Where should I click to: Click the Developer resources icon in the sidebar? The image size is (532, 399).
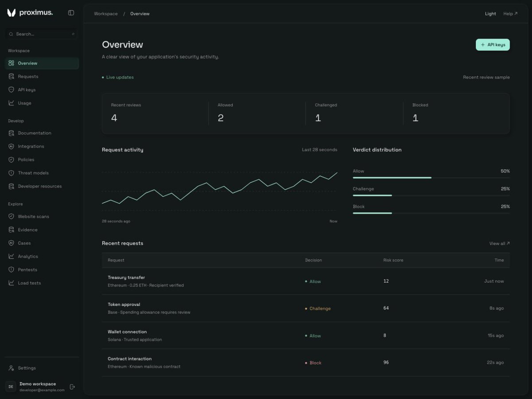(x=12, y=186)
